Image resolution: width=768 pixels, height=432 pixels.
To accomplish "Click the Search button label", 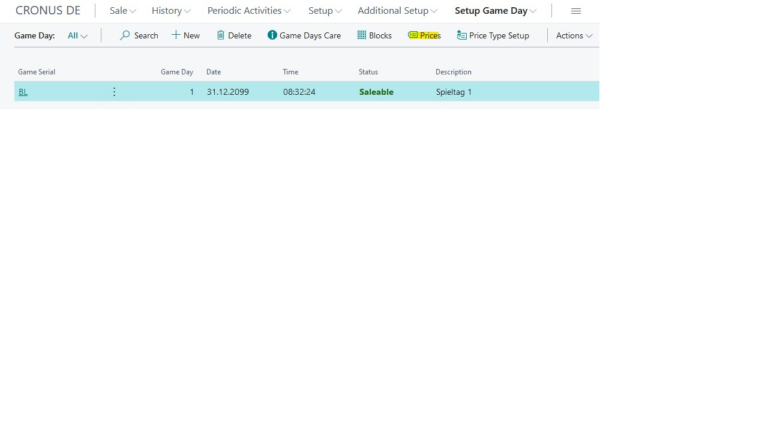I will point(146,36).
